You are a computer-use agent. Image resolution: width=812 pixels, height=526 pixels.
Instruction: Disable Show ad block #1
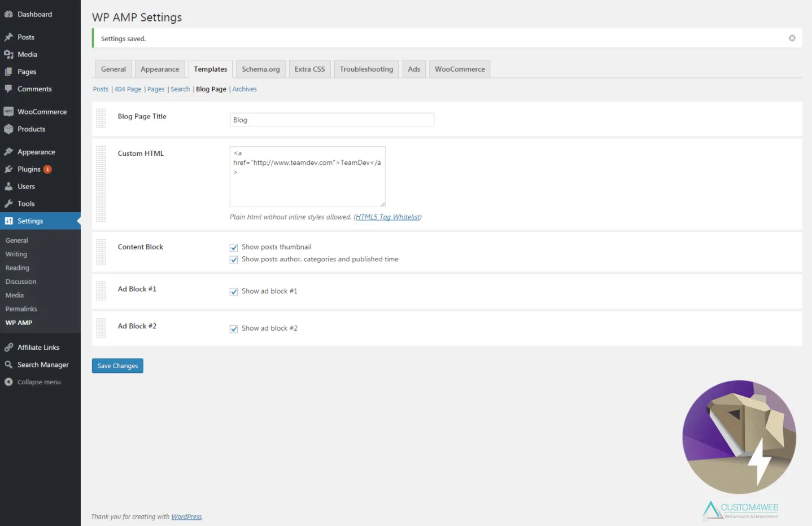tap(233, 291)
